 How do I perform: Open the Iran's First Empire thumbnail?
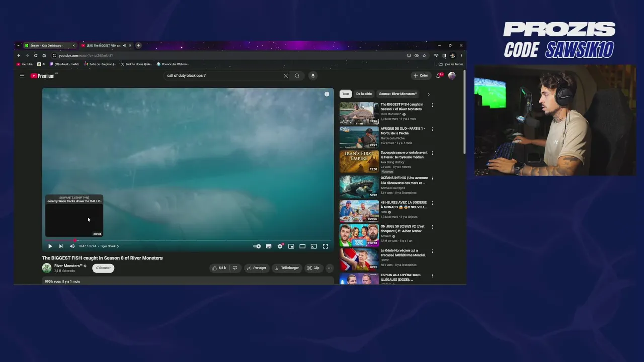[x=359, y=161]
